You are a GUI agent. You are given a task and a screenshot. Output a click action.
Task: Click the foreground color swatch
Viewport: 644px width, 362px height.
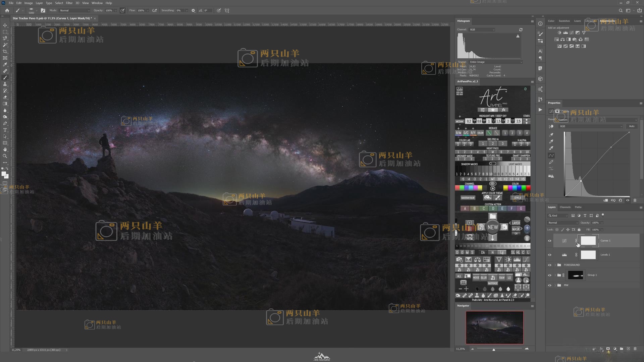[x=4, y=174]
